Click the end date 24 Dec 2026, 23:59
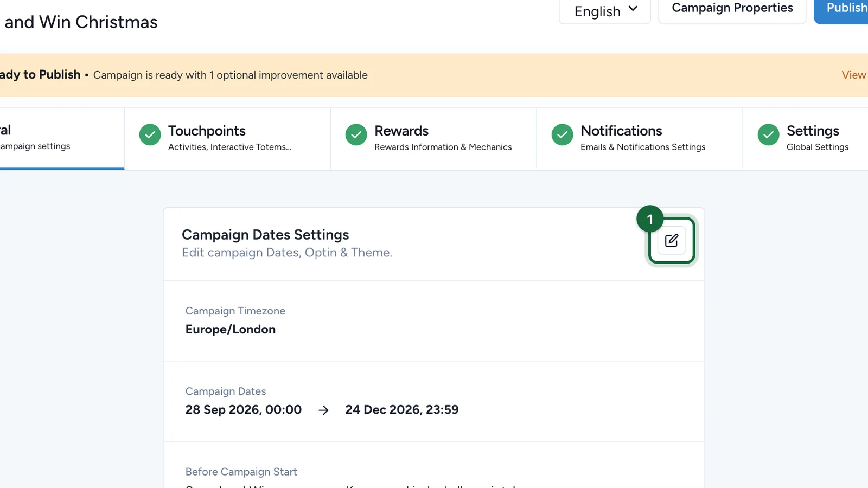 click(402, 410)
